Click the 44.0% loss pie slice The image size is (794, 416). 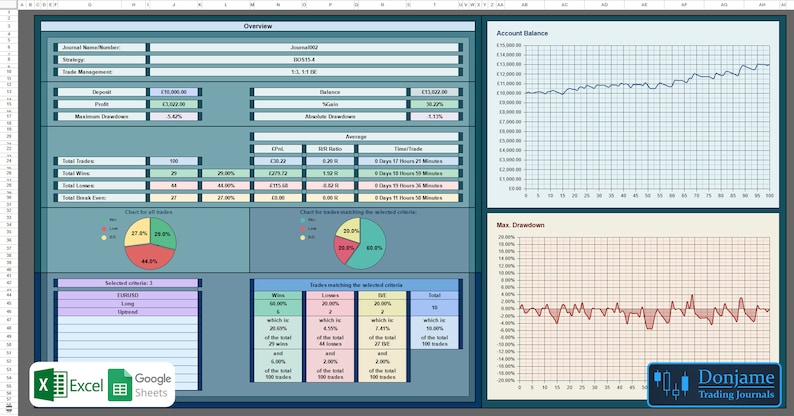(148, 258)
